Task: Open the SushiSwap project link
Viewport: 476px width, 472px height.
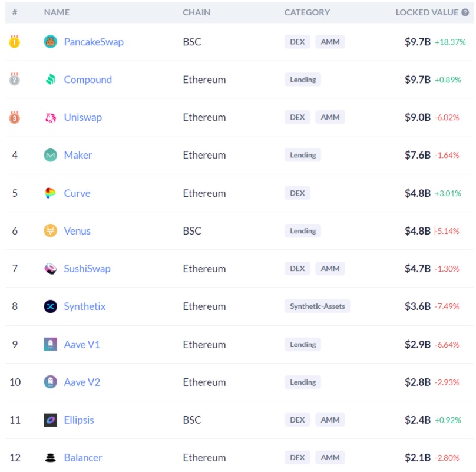Action: [87, 269]
